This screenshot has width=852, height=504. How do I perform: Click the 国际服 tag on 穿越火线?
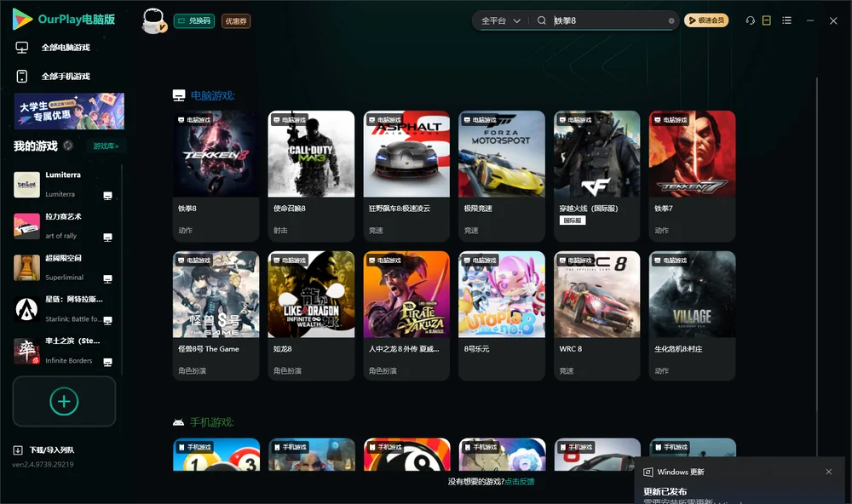click(x=573, y=220)
